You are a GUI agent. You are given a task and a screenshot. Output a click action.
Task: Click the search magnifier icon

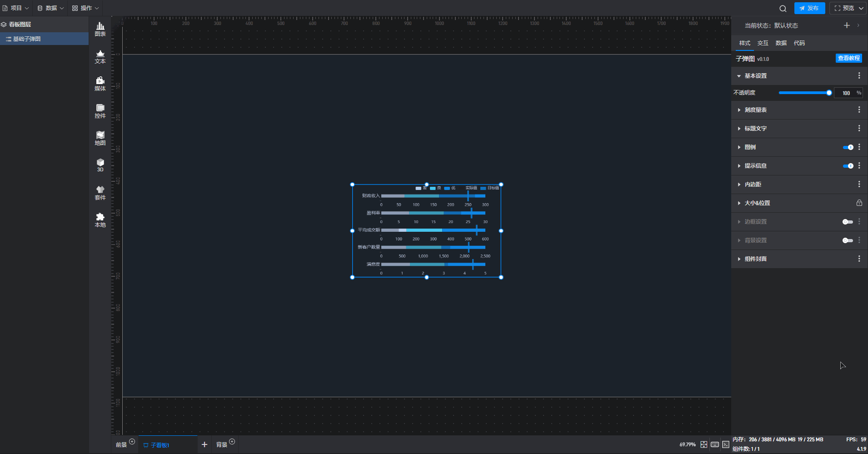click(x=783, y=8)
